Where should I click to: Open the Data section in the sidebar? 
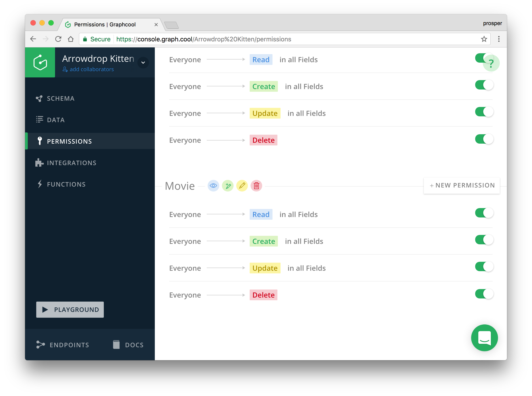click(56, 120)
